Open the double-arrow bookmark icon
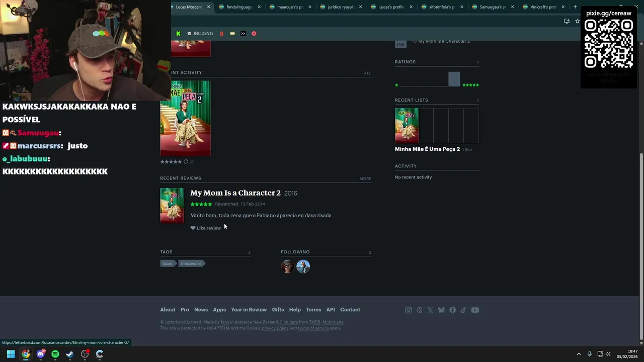Image resolution: width=644 pixels, height=362 pixels. coord(243,34)
